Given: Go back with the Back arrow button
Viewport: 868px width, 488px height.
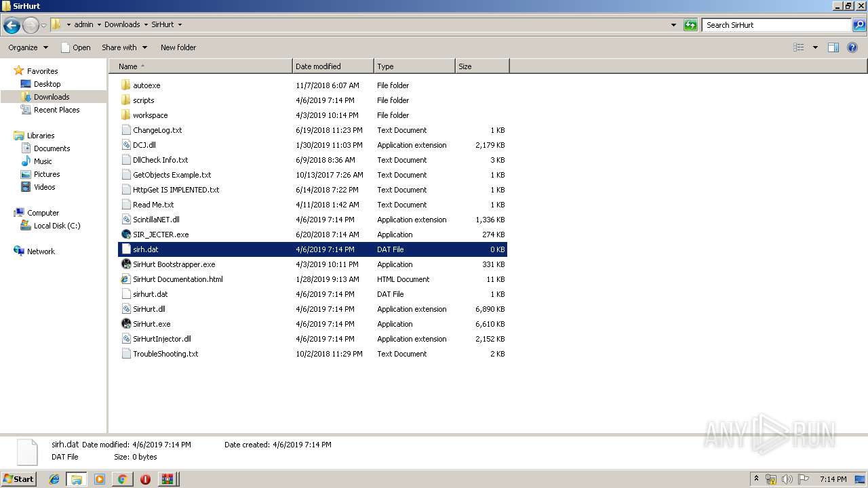Looking at the screenshot, I should (x=12, y=25).
